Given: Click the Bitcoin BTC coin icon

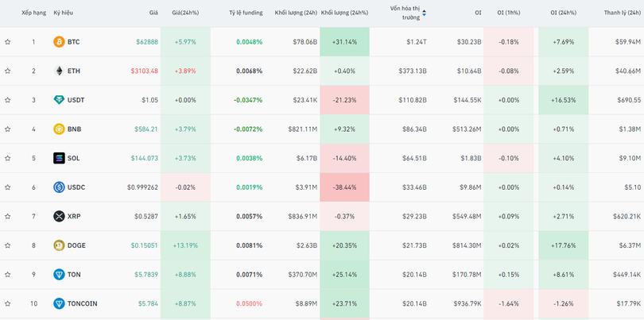Looking at the screenshot, I should point(59,42).
